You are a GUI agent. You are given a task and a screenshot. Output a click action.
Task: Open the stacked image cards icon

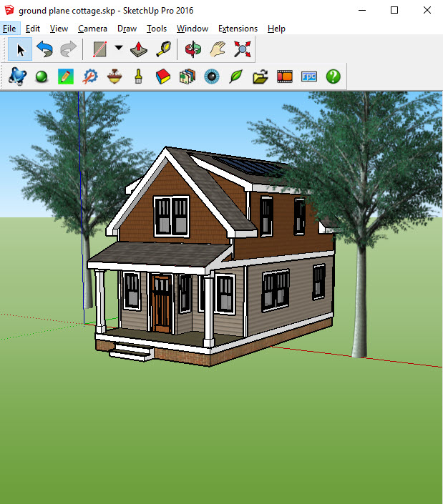tap(188, 76)
